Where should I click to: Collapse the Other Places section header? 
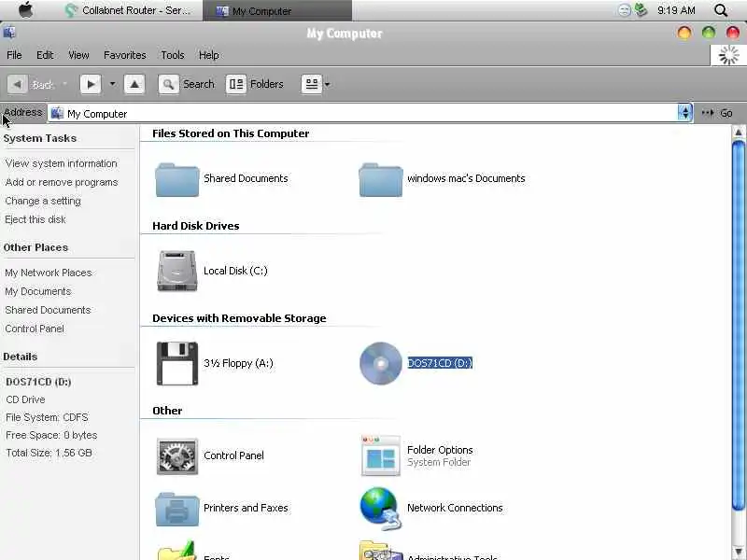pos(35,247)
